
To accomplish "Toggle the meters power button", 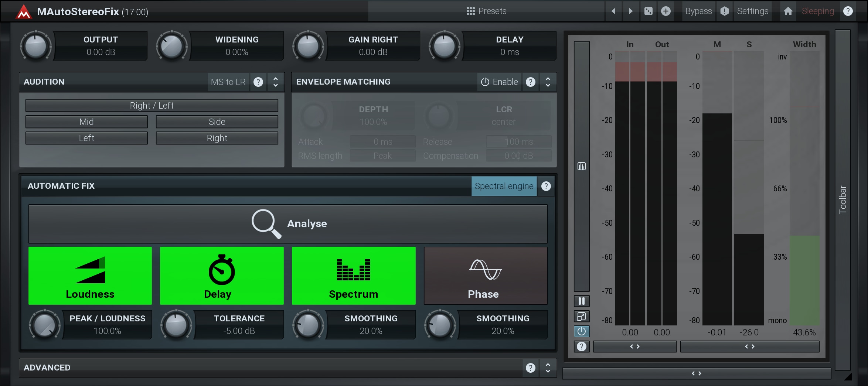I will pos(581,331).
